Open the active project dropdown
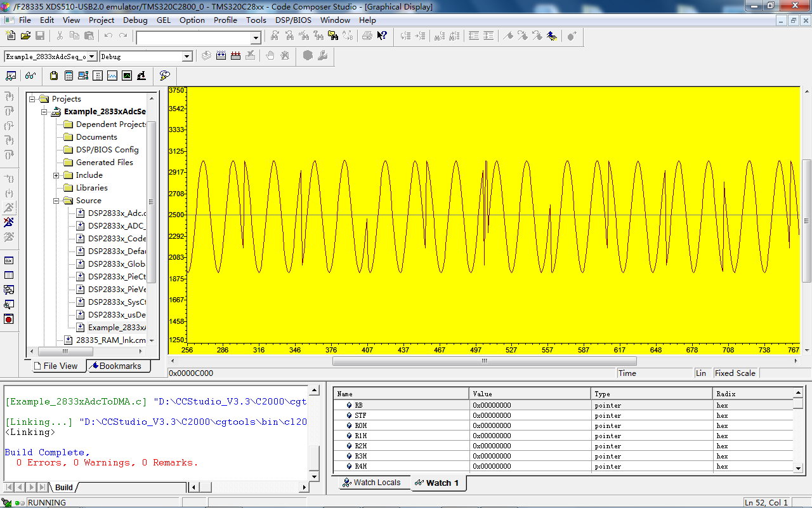812x508 pixels. [x=92, y=57]
